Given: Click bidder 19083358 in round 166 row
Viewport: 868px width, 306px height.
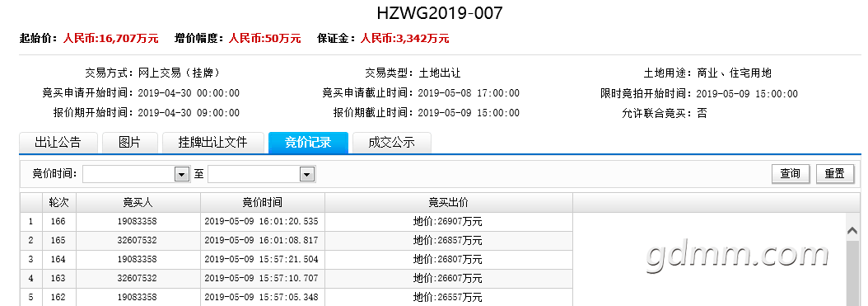Looking at the screenshot, I should (138, 221).
